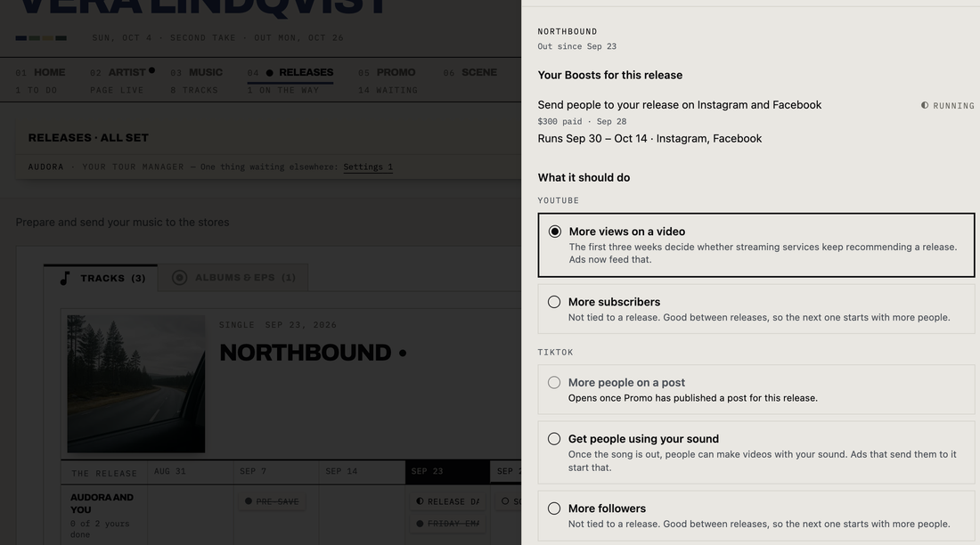Click the Sep 14 column header
The height and width of the screenshot is (545, 980).
point(361,472)
